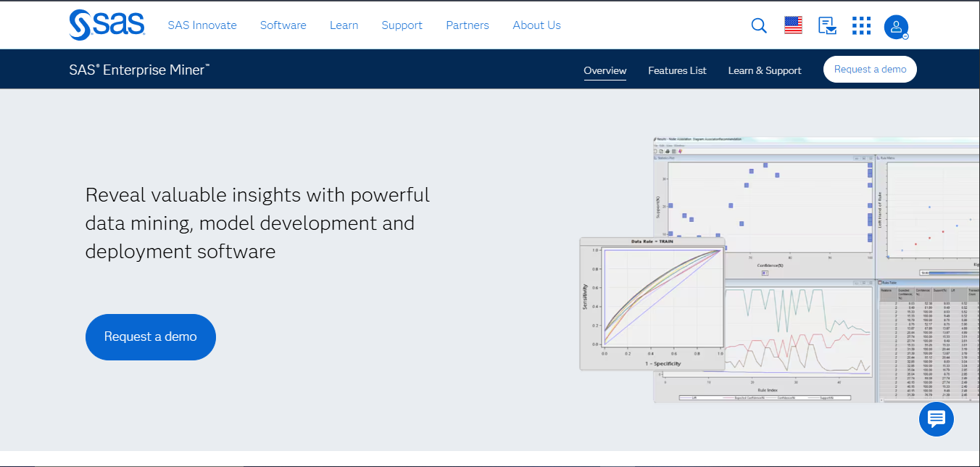Click the SAS logo

point(107,25)
